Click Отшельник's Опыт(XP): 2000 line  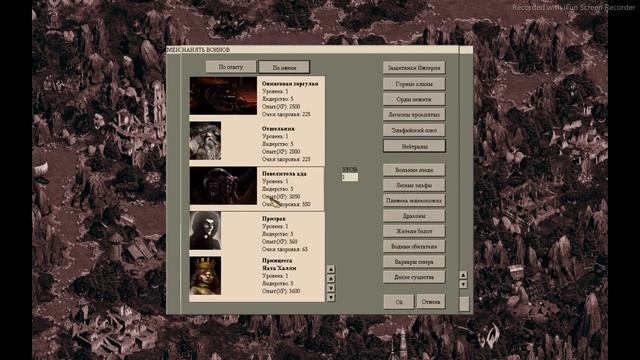pos(281,151)
